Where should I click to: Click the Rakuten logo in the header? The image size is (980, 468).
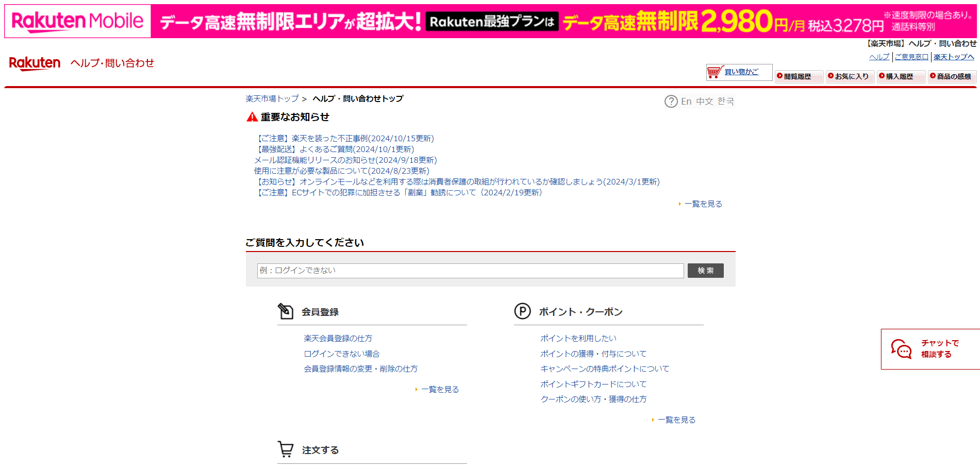(x=35, y=63)
